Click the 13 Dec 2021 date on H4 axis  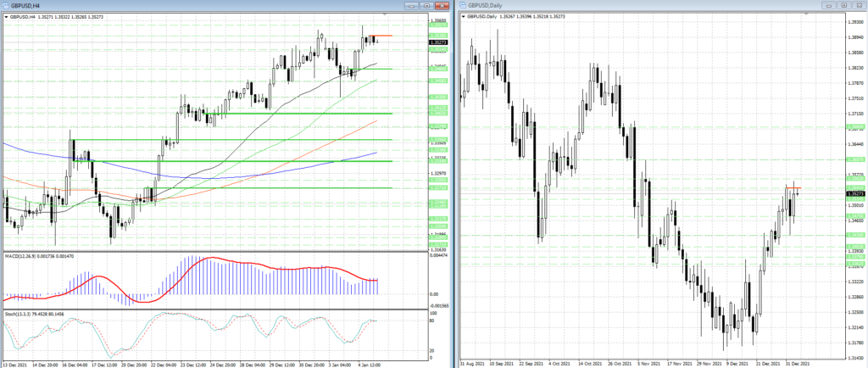pos(14,365)
